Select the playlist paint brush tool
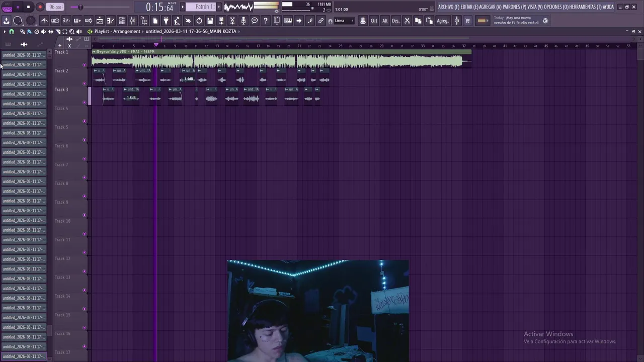The width and height of the screenshot is (644, 362). tap(29, 32)
